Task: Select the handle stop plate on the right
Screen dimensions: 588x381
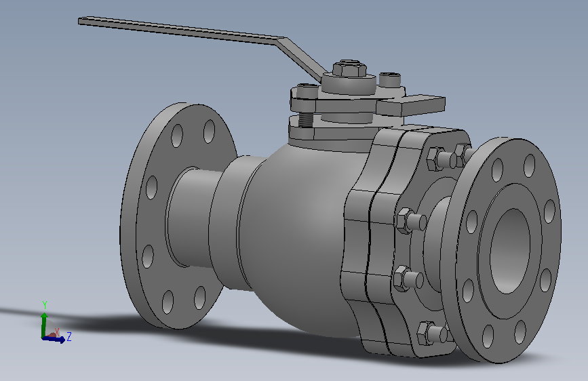Action: click(x=412, y=105)
